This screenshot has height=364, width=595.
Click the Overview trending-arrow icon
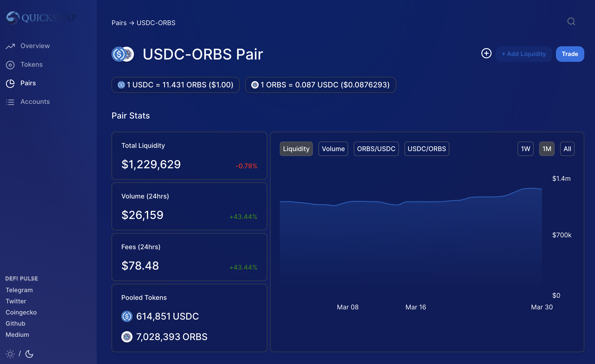(x=10, y=46)
